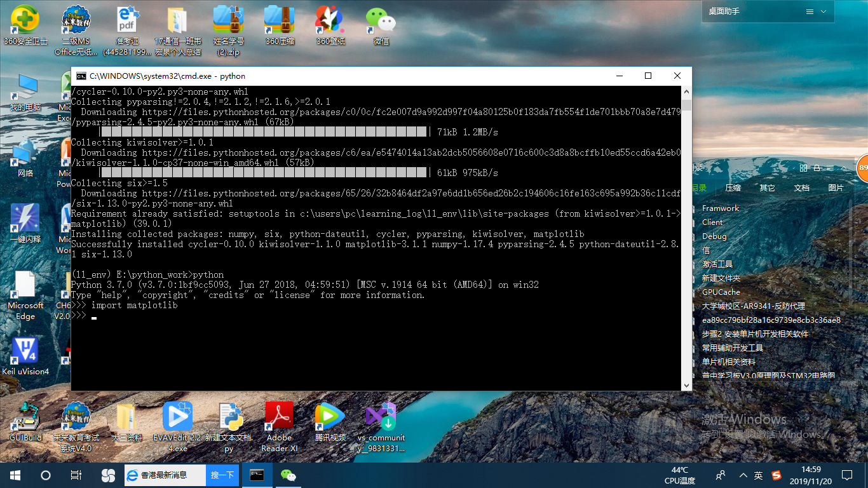Image resolution: width=868 pixels, height=488 pixels.
Task: Open the 新建文件夹 folder entry
Action: [x=721, y=278]
